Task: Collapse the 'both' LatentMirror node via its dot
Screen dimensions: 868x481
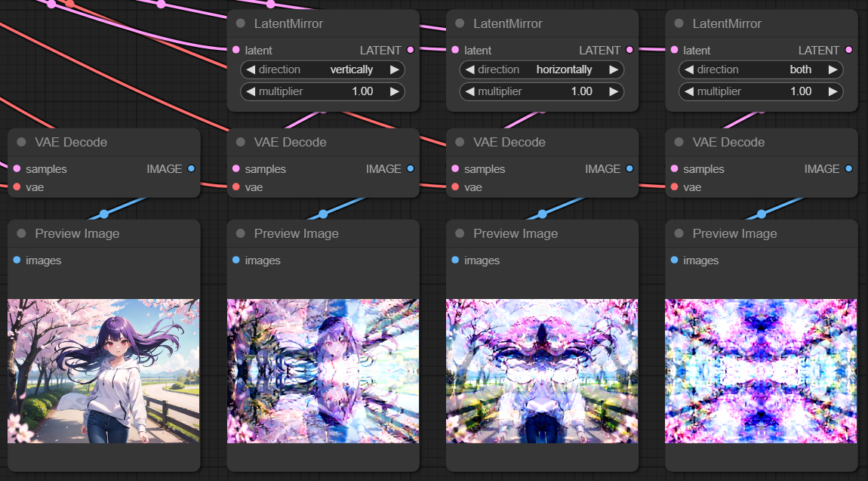Action: tap(679, 23)
